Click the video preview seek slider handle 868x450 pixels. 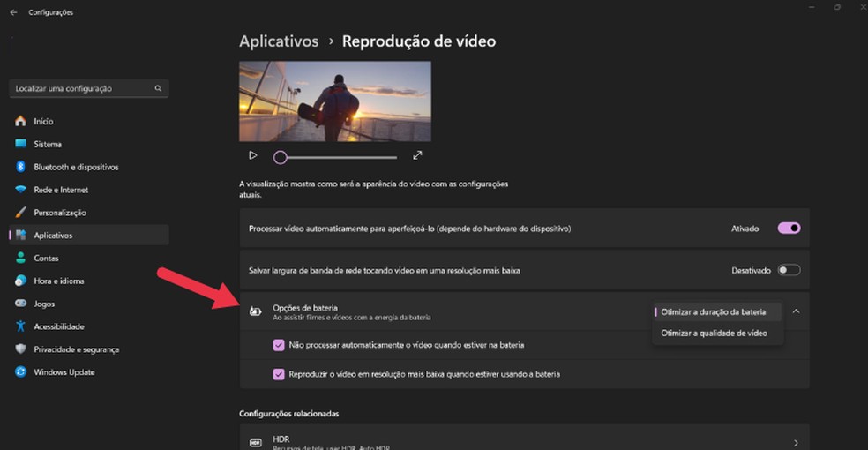[281, 157]
